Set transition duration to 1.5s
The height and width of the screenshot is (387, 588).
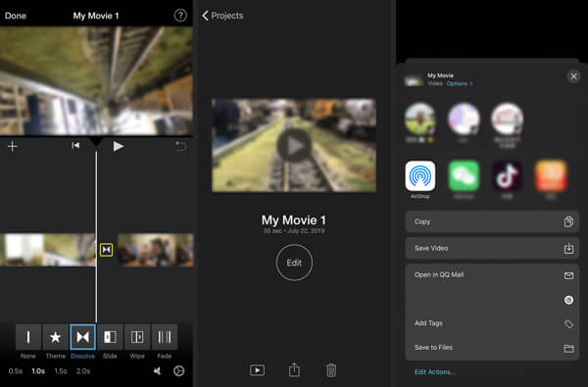(x=61, y=371)
